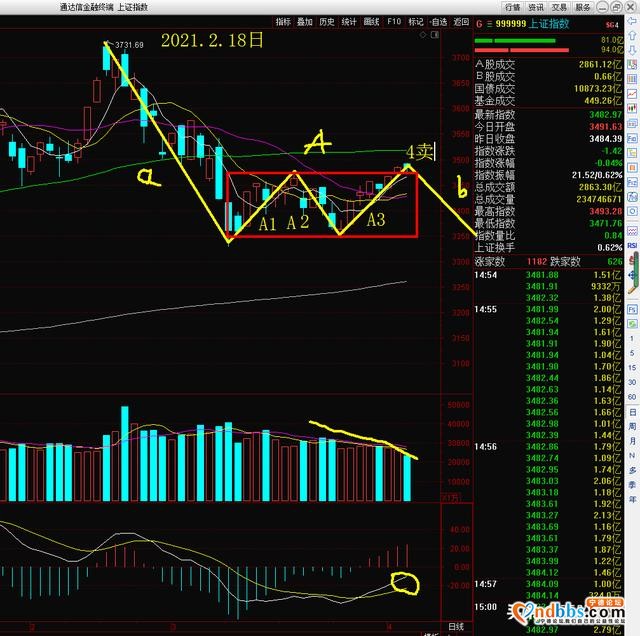Screen dimensions: 640x636
Task: Click the F10 company info button
Action: 394,20
